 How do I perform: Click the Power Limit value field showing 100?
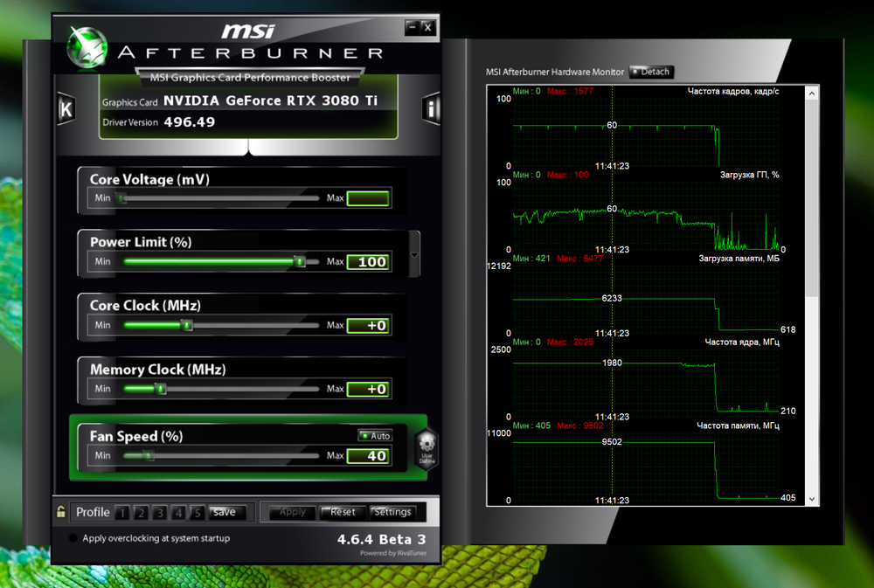pyautogui.click(x=368, y=262)
